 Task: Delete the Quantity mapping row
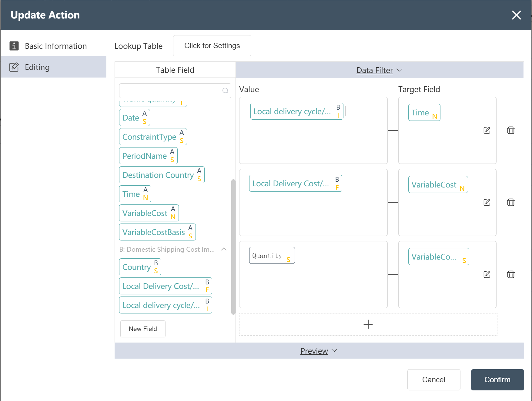coord(511,274)
